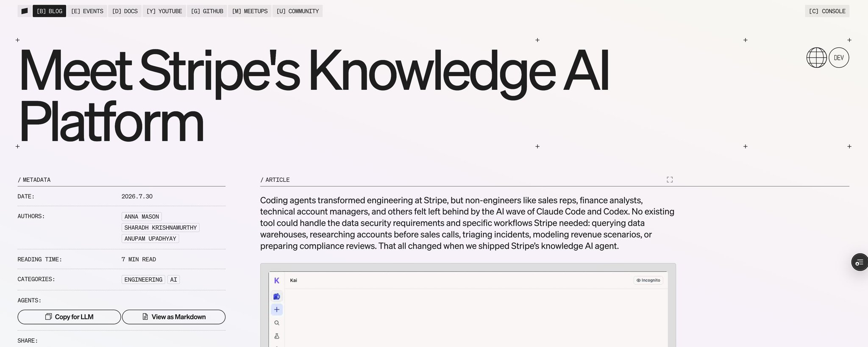Open the AI category tag
The image size is (868, 347).
pyautogui.click(x=173, y=280)
